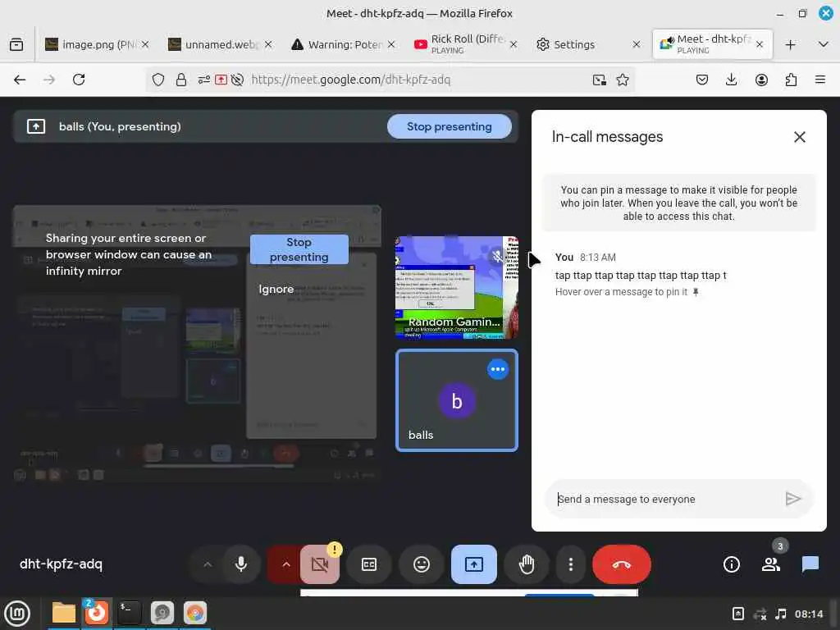Open options on balls participant tile

tap(498, 369)
